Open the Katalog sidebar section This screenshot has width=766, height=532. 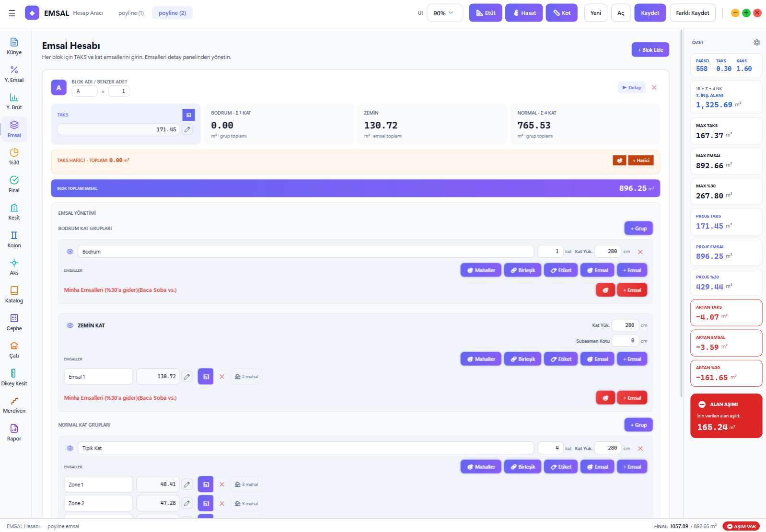click(x=14, y=295)
